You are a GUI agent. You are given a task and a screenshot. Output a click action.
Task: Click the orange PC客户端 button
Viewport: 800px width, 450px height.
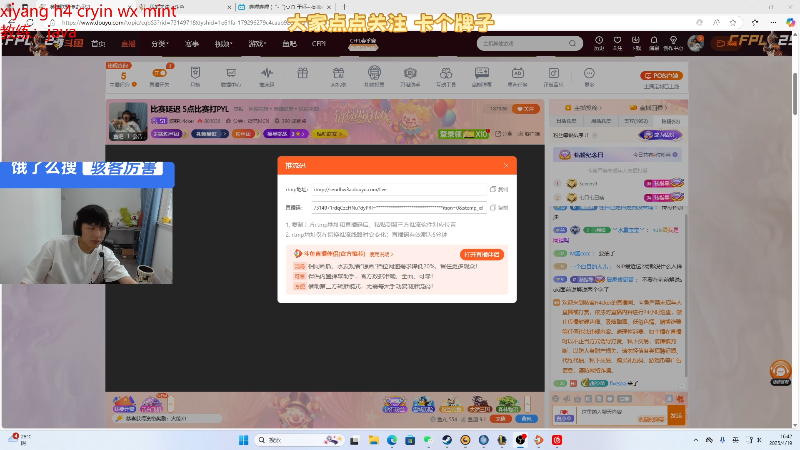661,76
